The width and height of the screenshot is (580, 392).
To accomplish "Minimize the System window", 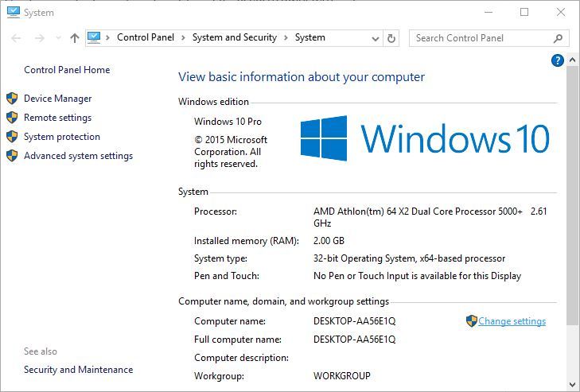I will (489, 12).
